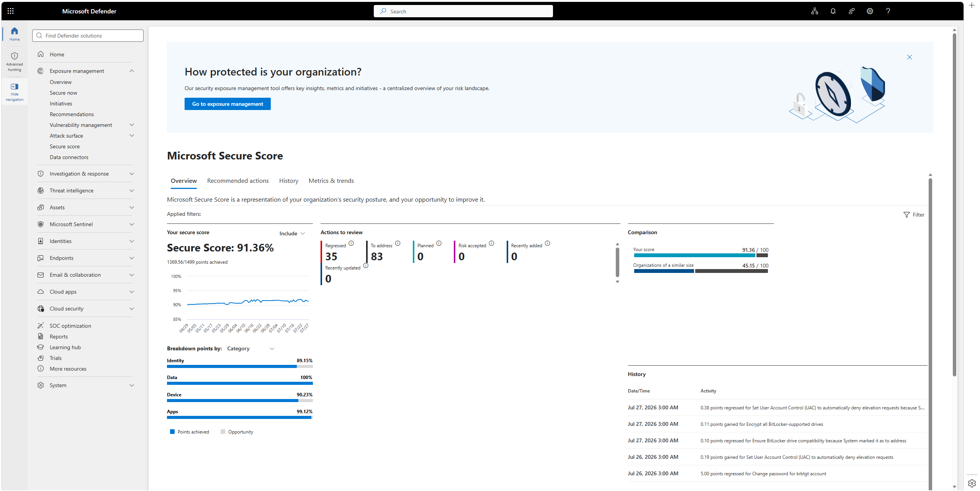Show info for Recently added metric
This screenshot has width=980, height=491.
(547, 243)
